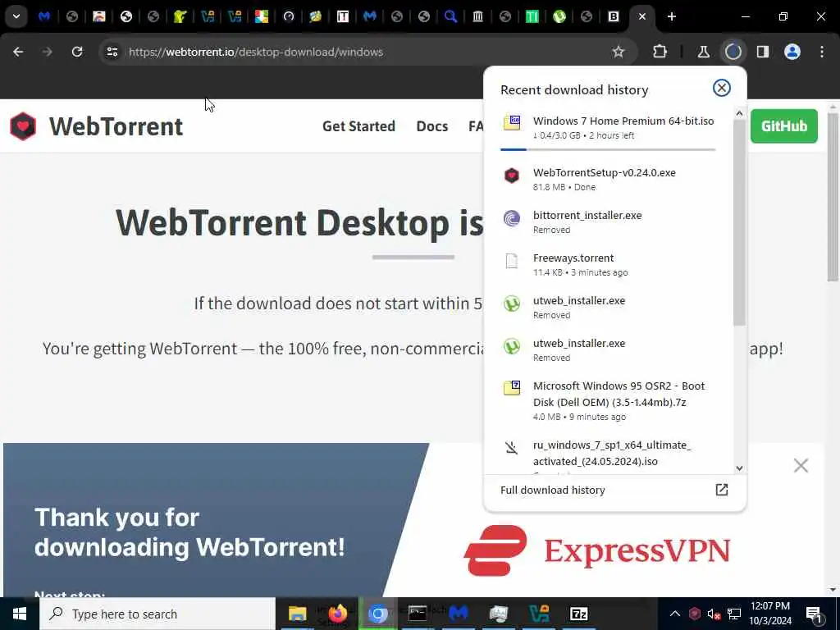View site information icon in address bar
The width and height of the screenshot is (840, 630).
pyautogui.click(x=112, y=52)
